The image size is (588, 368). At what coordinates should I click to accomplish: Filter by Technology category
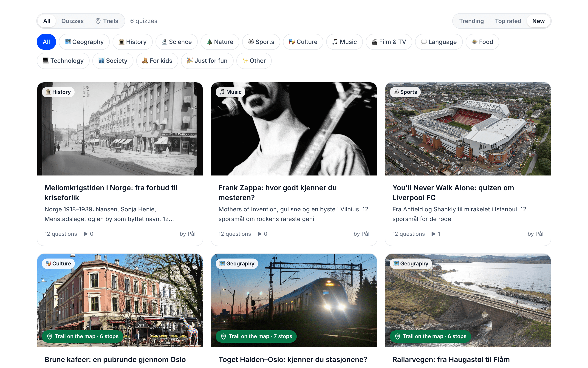pyautogui.click(x=63, y=61)
